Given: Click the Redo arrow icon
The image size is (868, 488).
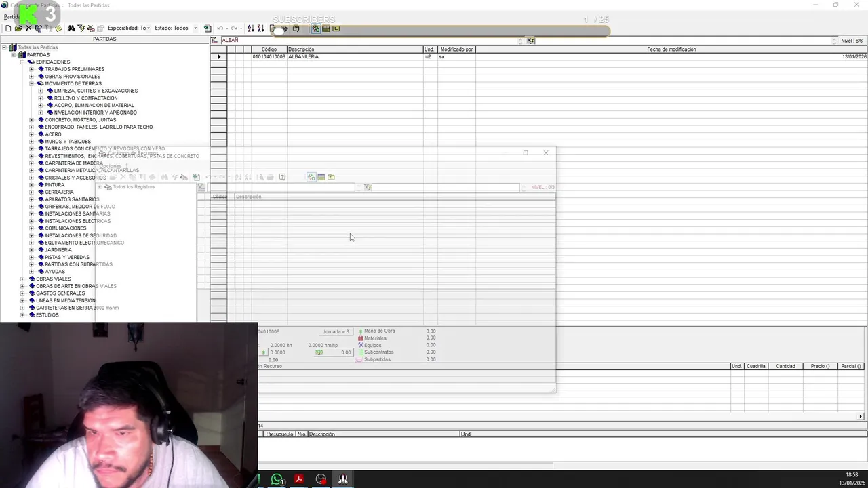Looking at the screenshot, I should tap(234, 28).
